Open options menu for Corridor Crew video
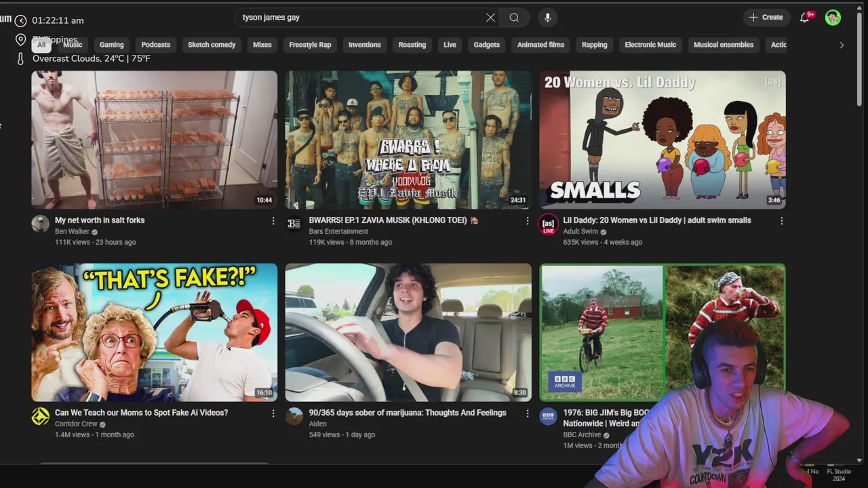Image resolution: width=868 pixels, height=488 pixels. [x=273, y=413]
